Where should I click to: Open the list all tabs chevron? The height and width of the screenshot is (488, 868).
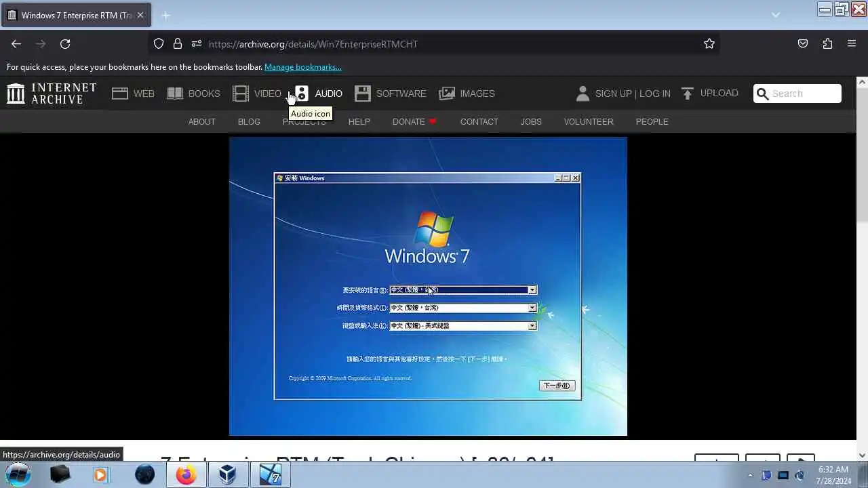776,15
